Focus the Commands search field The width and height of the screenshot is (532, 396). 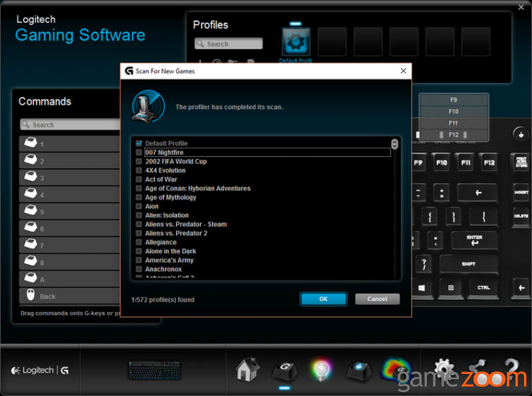[70, 124]
